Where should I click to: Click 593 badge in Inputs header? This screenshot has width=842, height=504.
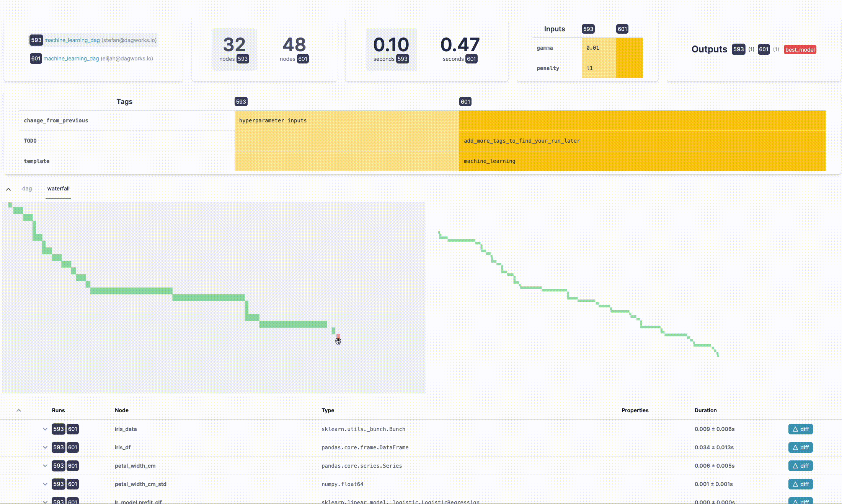pyautogui.click(x=588, y=29)
